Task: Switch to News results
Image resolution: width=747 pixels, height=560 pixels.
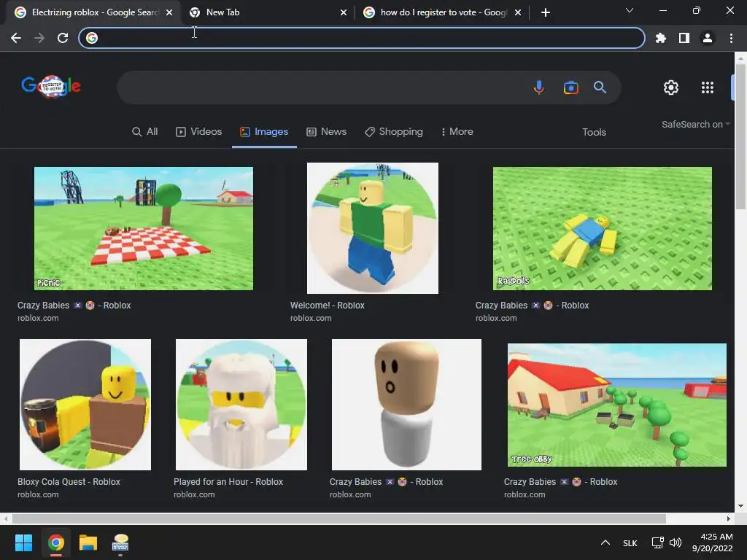Action: click(326, 132)
